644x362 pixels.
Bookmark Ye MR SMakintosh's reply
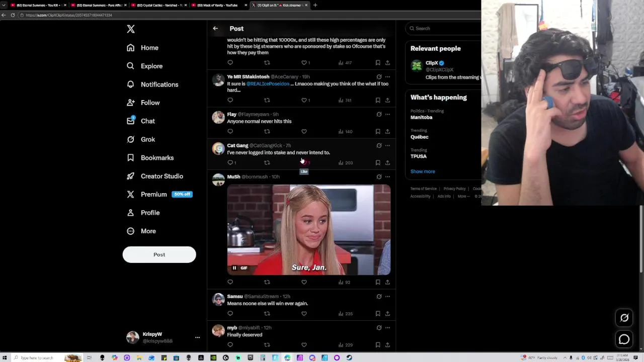pos(378,101)
